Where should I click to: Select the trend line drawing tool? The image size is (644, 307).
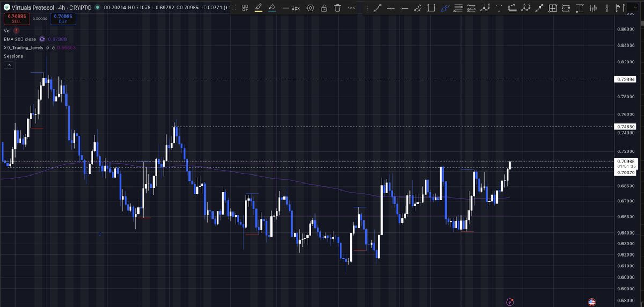point(377,8)
